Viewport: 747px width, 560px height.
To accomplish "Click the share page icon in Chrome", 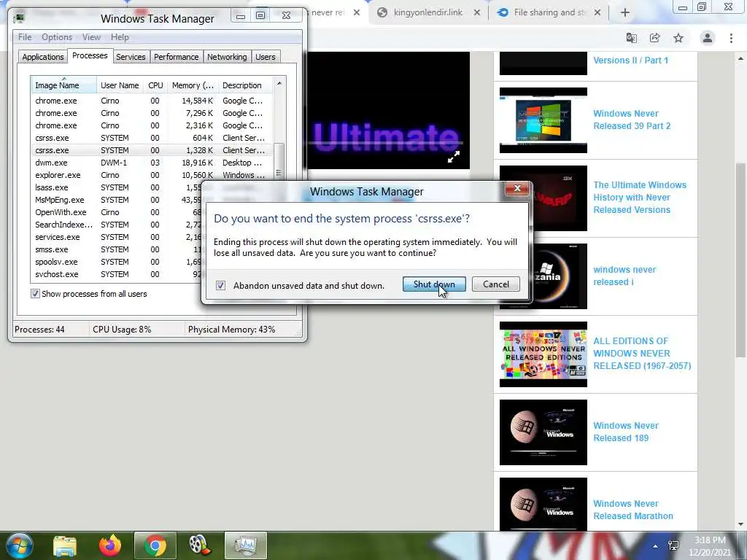I will coord(654,38).
